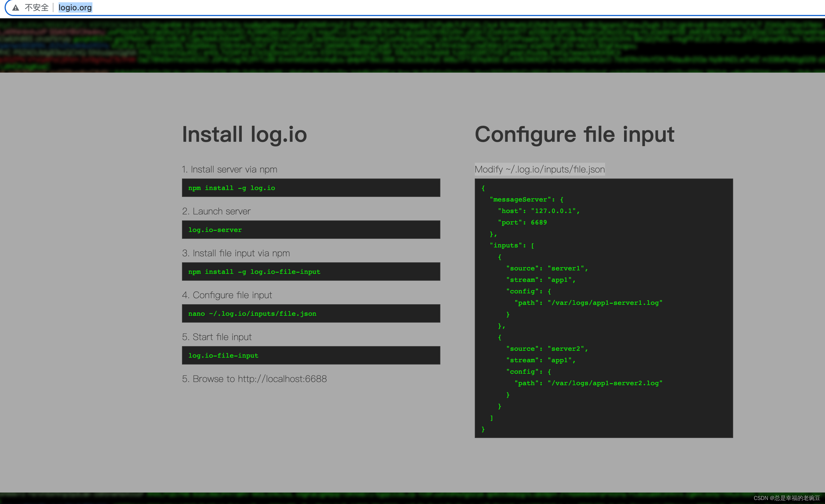Click the '"messageServer": {' JSON line
Image resolution: width=825 pixels, height=504 pixels.
[x=527, y=199]
